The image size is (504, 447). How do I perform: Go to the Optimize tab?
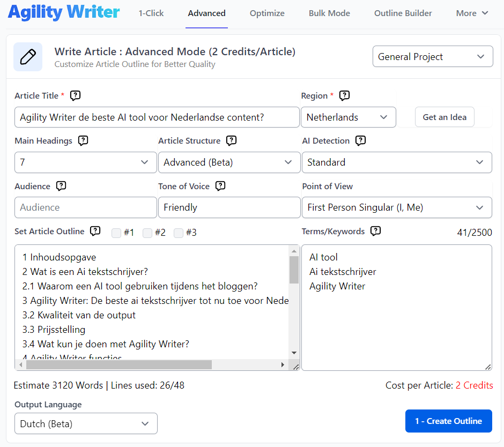(x=267, y=13)
